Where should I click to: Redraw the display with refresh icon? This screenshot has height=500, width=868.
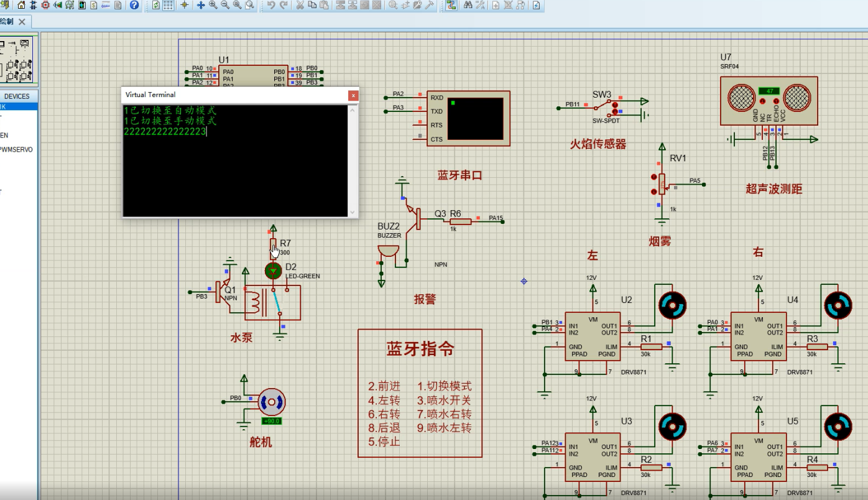click(x=156, y=5)
